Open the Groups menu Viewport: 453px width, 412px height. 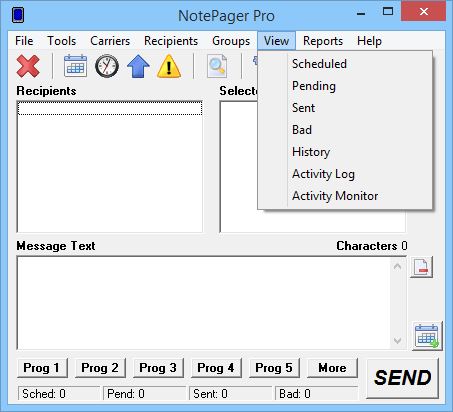coord(231,41)
